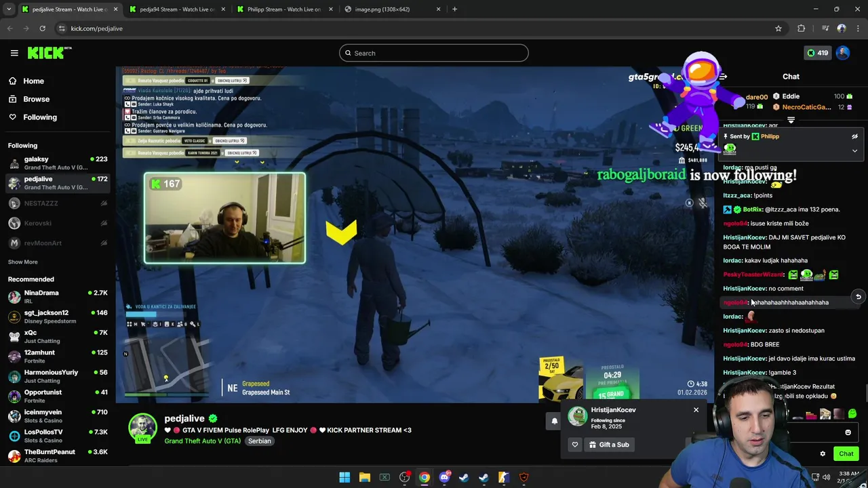The width and height of the screenshot is (868, 488).
Task: Open the BotRix username in chat
Action: click(753, 209)
